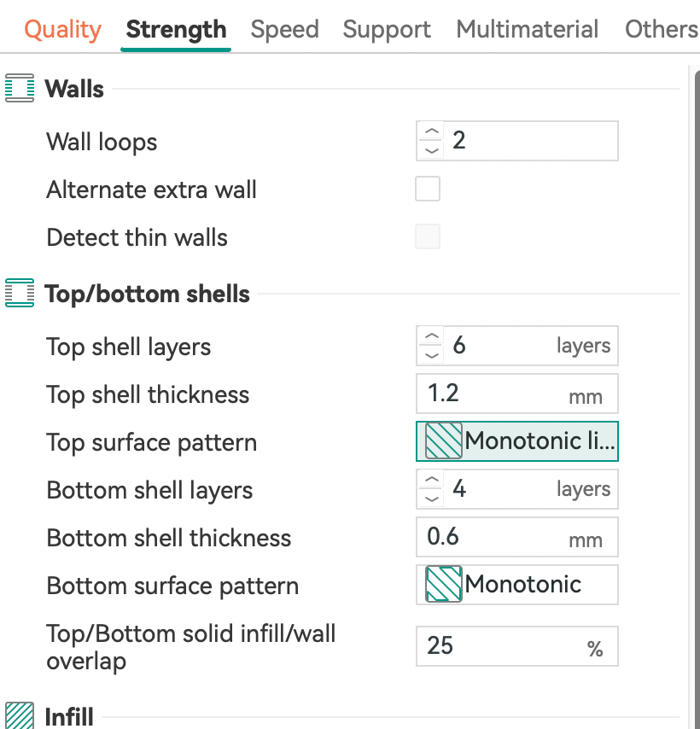Open the Support tab
The image size is (700, 729).
(387, 29)
